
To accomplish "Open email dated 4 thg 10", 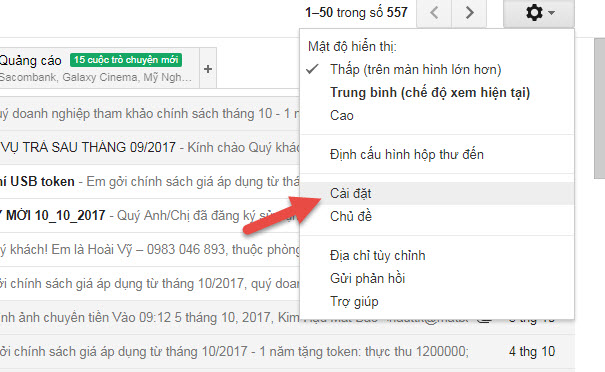I will pyautogui.click(x=287, y=352).
